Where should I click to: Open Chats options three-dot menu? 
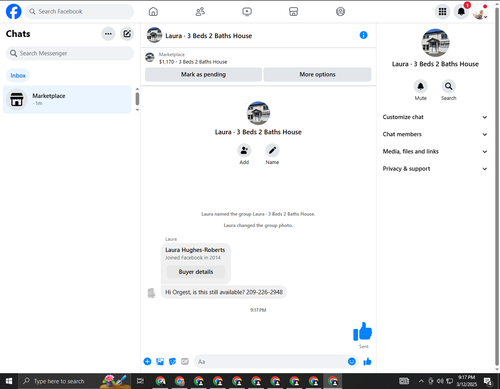click(108, 34)
